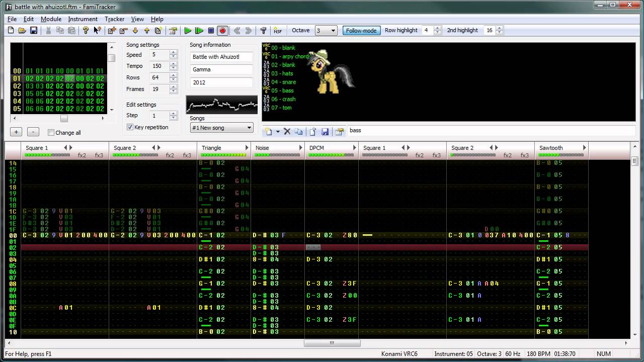Open the Instrument menu
Viewport: 644px width, 362px height.
pyautogui.click(x=83, y=19)
